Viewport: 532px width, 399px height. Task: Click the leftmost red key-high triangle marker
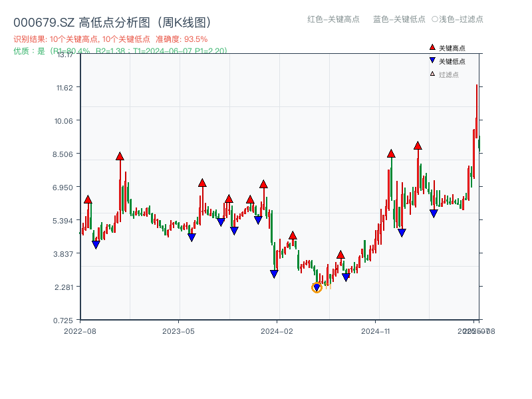(87, 199)
